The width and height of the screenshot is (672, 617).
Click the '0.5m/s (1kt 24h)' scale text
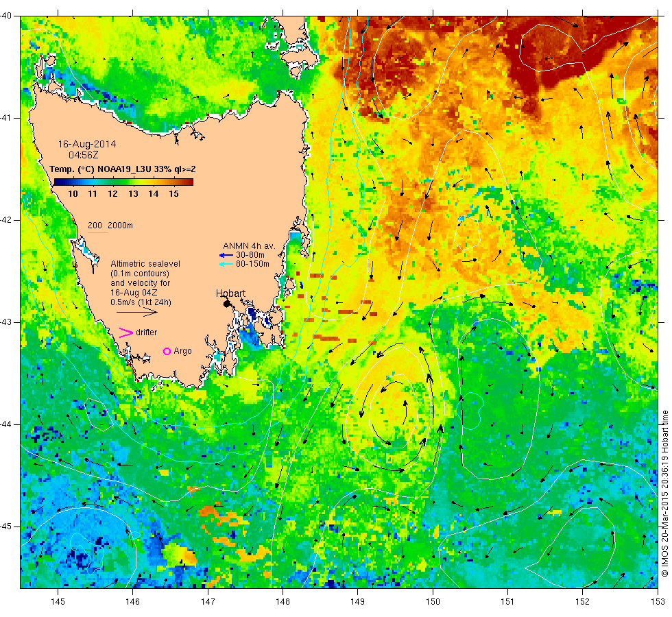(x=141, y=302)
